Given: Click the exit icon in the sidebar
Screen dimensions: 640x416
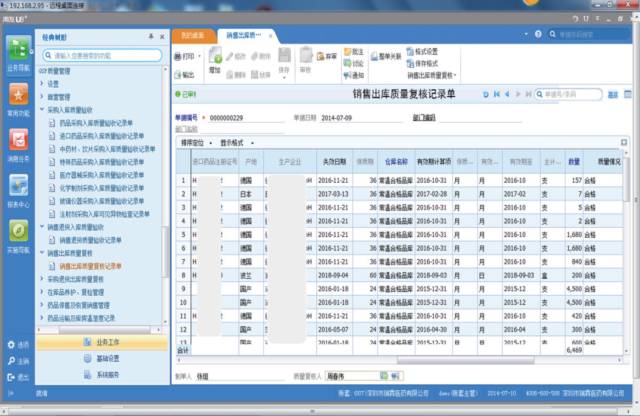Looking at the screenshot, I should tap(11, 377).
